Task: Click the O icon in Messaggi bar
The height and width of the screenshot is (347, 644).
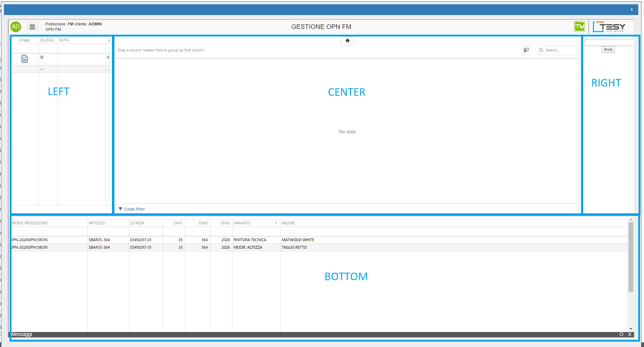Action: (x=621, y=334)
